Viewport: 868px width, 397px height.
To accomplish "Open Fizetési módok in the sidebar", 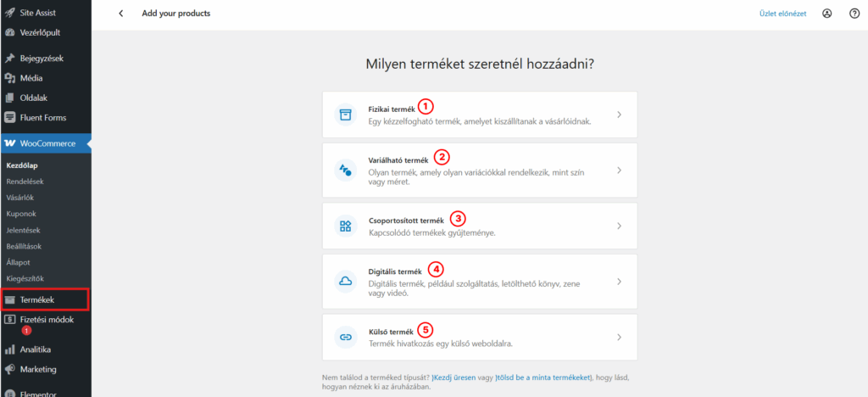I will (x=47, y=320).
